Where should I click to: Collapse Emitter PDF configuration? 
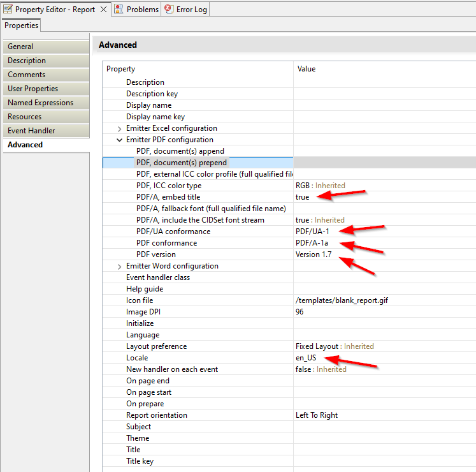120,140
